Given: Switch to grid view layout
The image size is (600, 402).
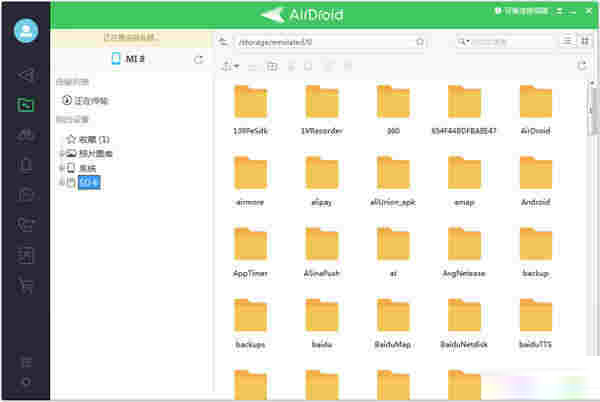Looking at the screenshot, I should [585, 41].
